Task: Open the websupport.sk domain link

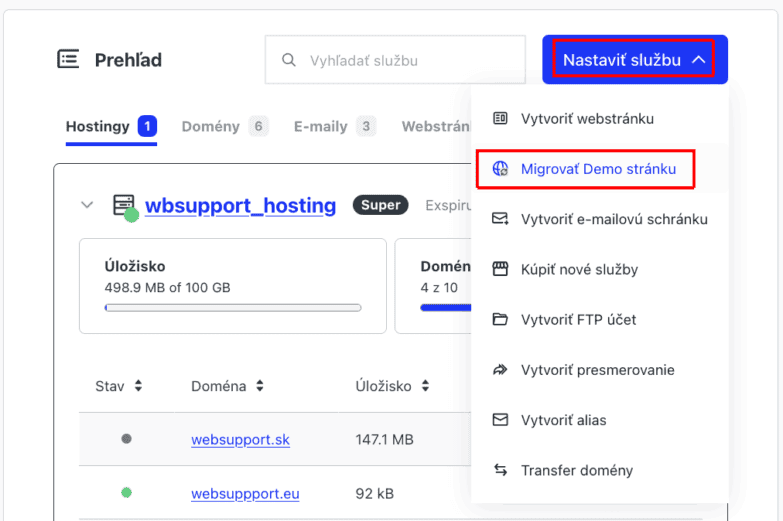Action: click(240, 439)
